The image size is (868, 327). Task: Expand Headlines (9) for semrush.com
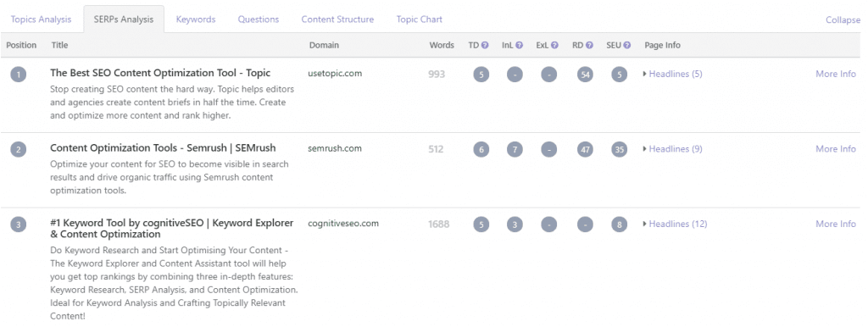(x=672, y=149)
